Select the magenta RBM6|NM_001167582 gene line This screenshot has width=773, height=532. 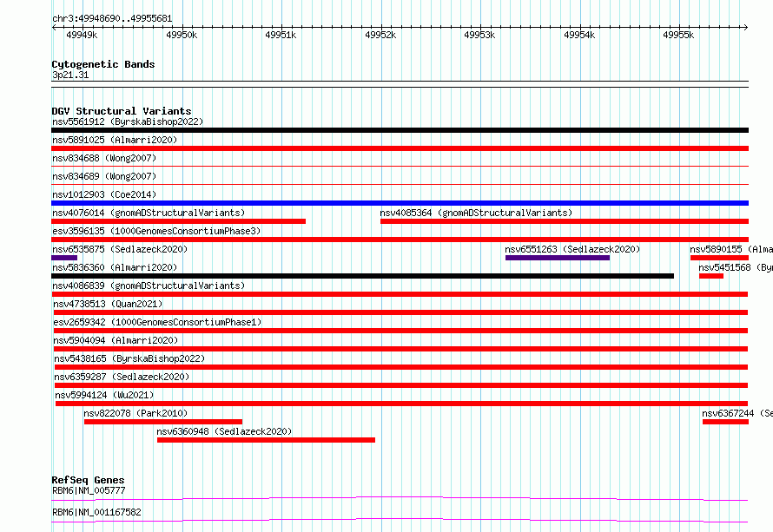(x=400, y=520)
